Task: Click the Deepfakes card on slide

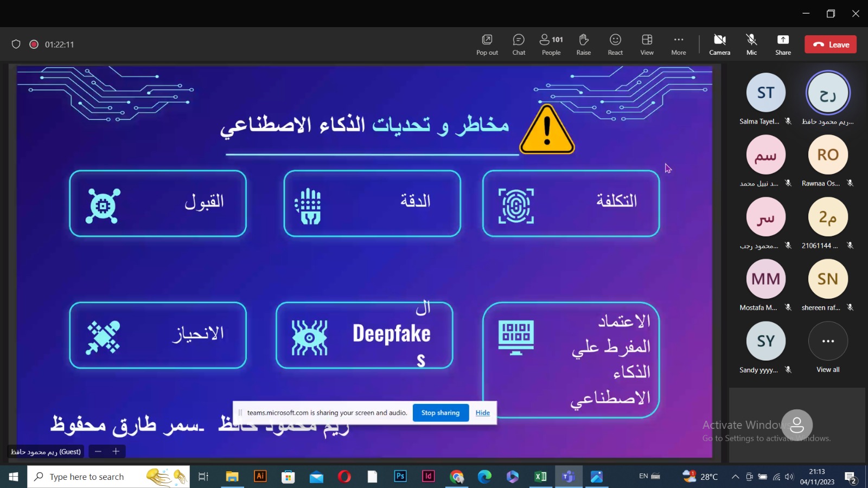Action: pos(365,335)
